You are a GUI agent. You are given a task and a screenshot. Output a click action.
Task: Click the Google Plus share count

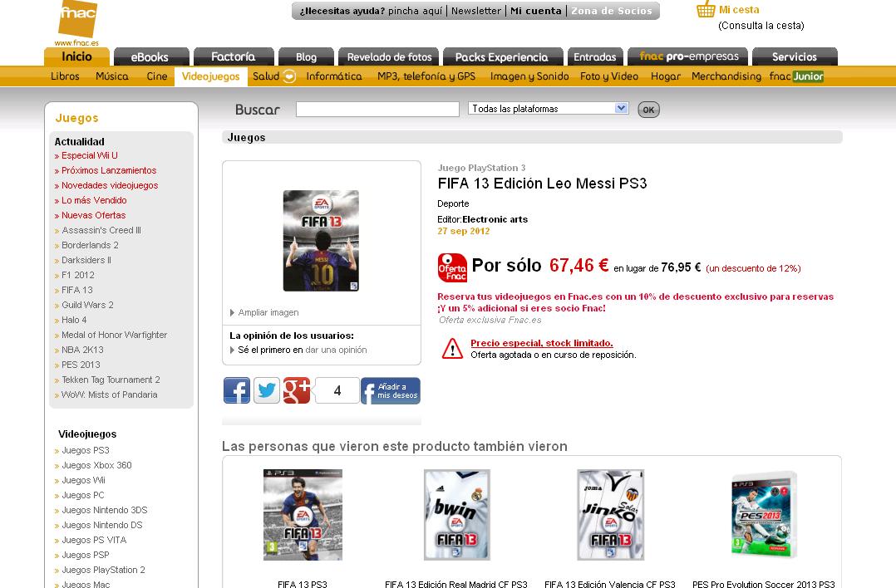point(337,390)
